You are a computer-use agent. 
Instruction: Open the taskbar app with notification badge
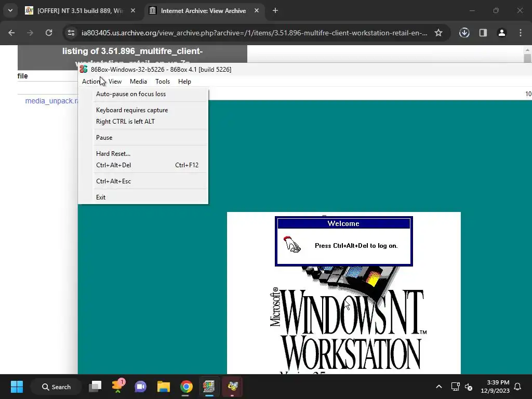coord(118,387)
